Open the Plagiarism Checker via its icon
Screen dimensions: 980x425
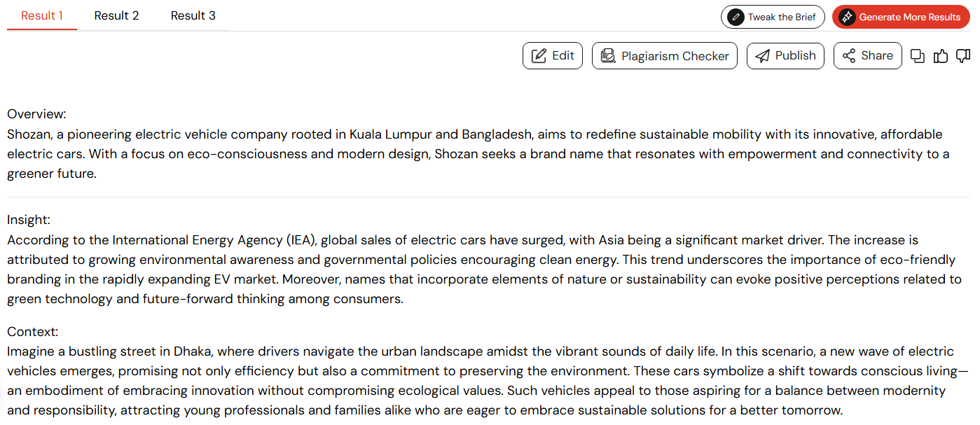coord(608,56)
